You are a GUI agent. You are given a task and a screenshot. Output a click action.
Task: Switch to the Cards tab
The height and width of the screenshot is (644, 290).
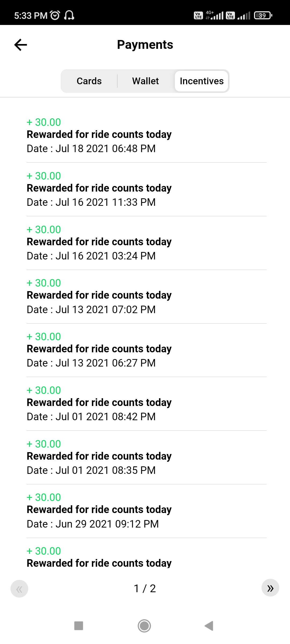[89, 81]
